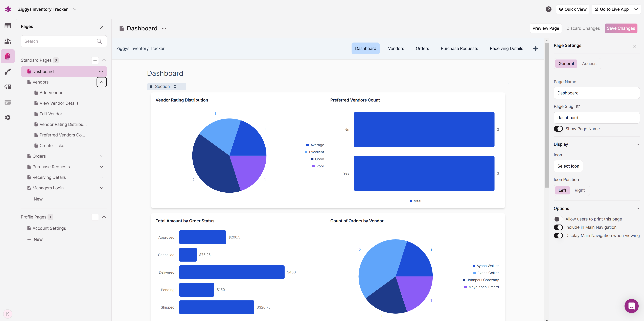Collapse the Standard Pages group
This screenshot has height=321, width=644.
[x=104, y=60]
